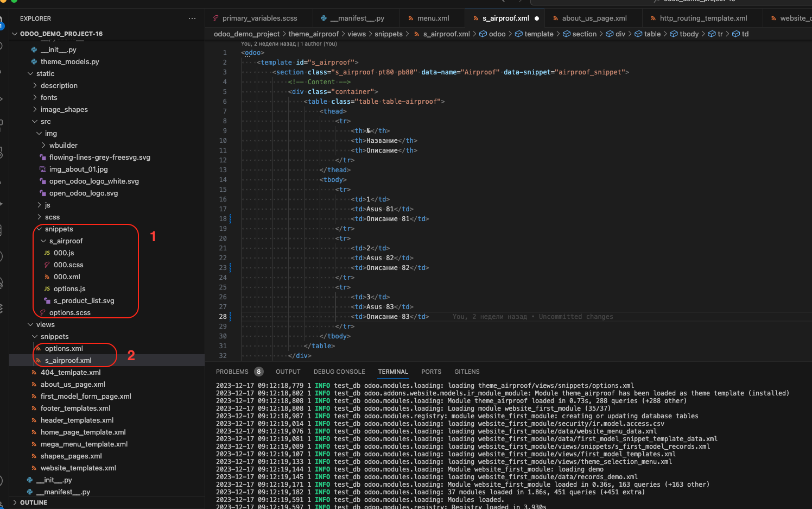Switch to about_us_page.xml editor tab
Screen dimensions: 812x509
pyautogui.click(x=594, y=18)
